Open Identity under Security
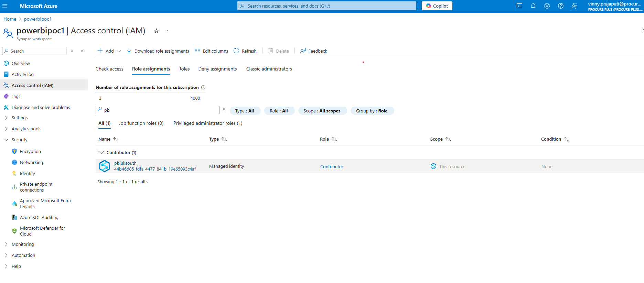Image resolution: width=644 pixels, height=283 pixels. [x=27, y=173]
